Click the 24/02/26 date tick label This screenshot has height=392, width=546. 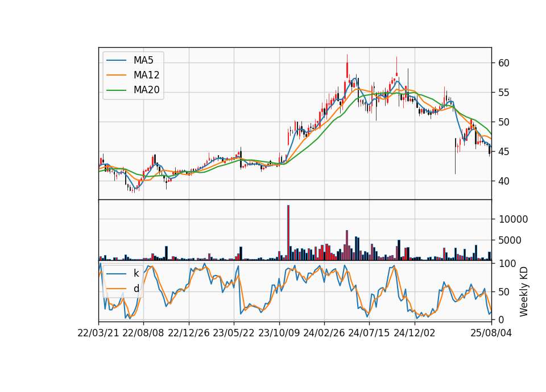click(324, 333)
